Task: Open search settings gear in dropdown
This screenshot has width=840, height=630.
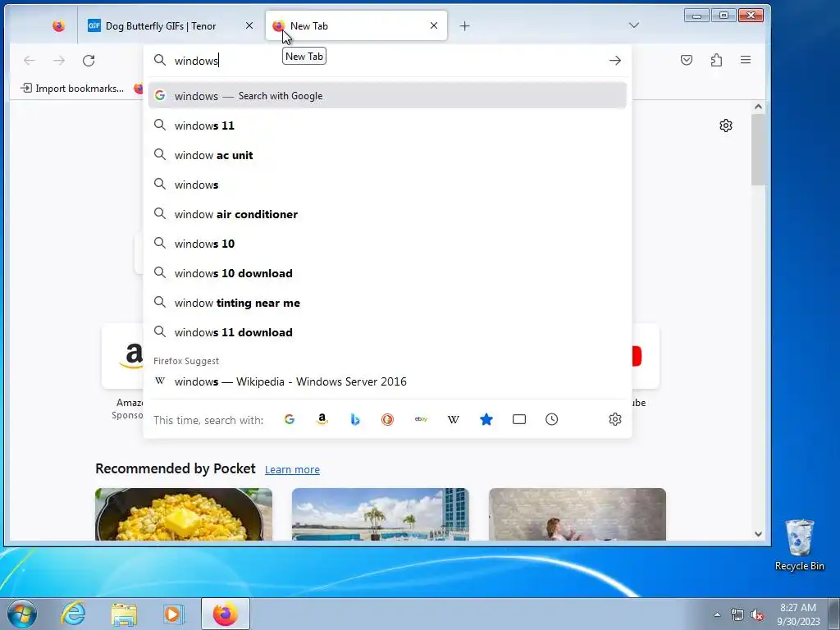Action: pyautogui.click(x=615, y=419)
